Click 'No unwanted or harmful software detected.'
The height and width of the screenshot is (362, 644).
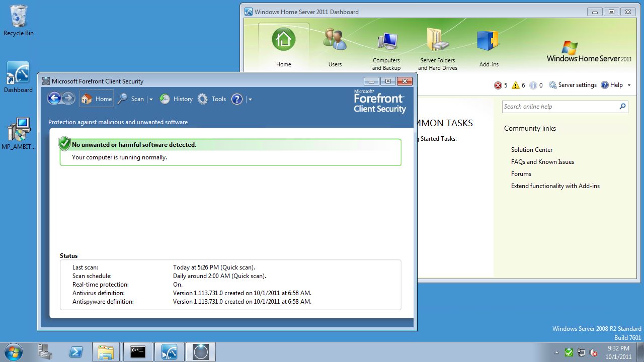click(134, 145)
